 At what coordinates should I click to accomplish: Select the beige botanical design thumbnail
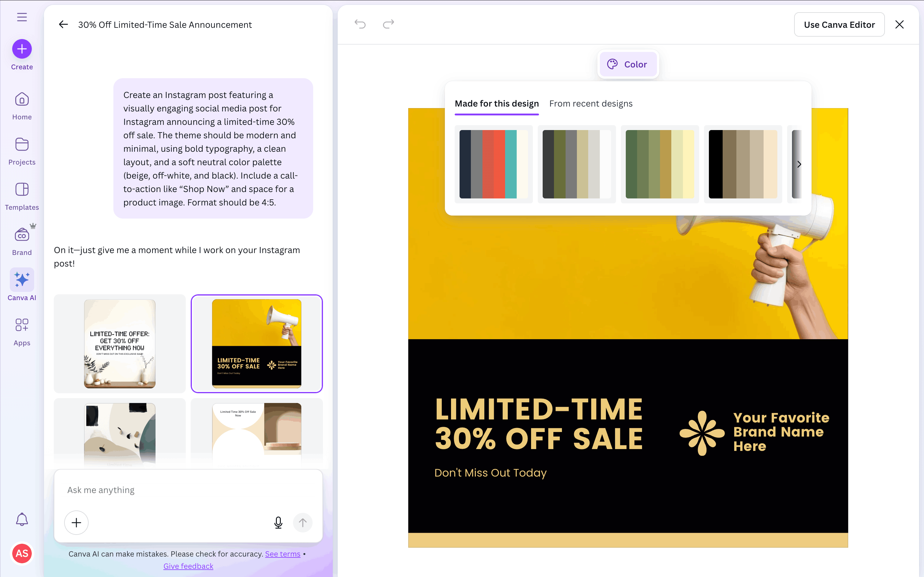point(119,343)
